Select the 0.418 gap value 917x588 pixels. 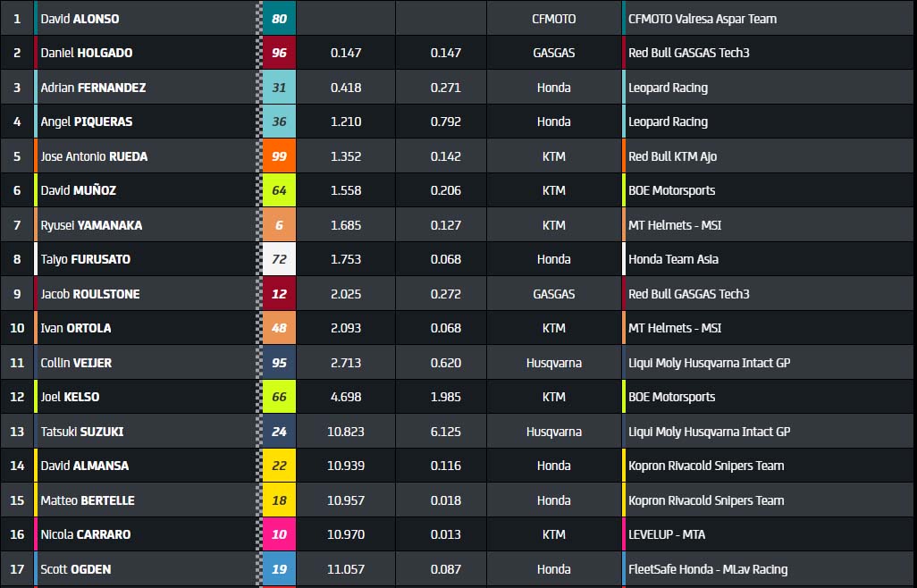(x=346, y=88)
